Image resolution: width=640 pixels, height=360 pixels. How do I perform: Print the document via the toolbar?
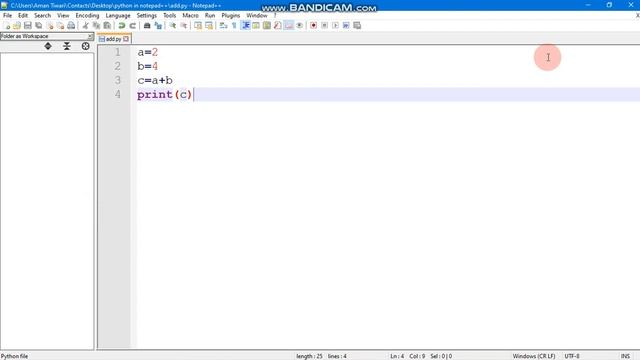point(71,25)
